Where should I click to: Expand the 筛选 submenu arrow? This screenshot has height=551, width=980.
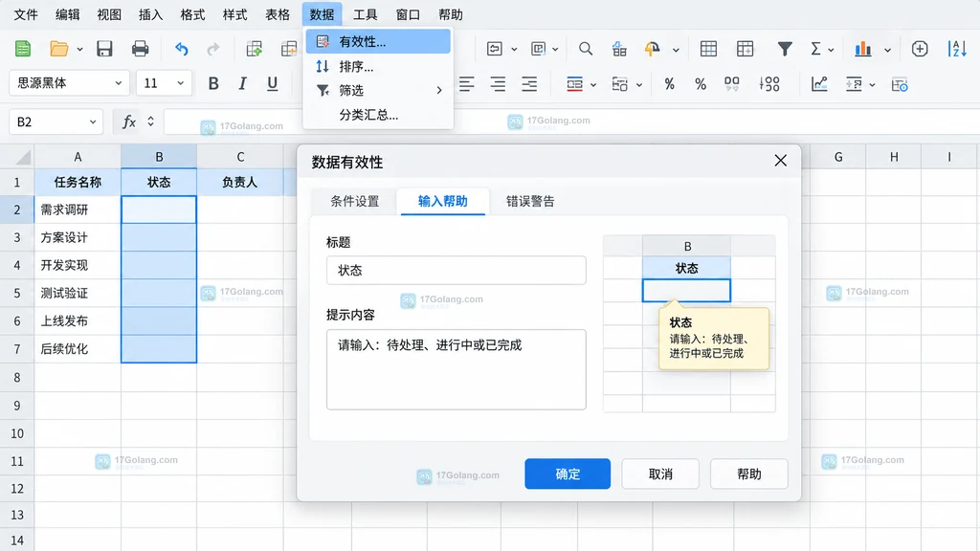[438, 91]
